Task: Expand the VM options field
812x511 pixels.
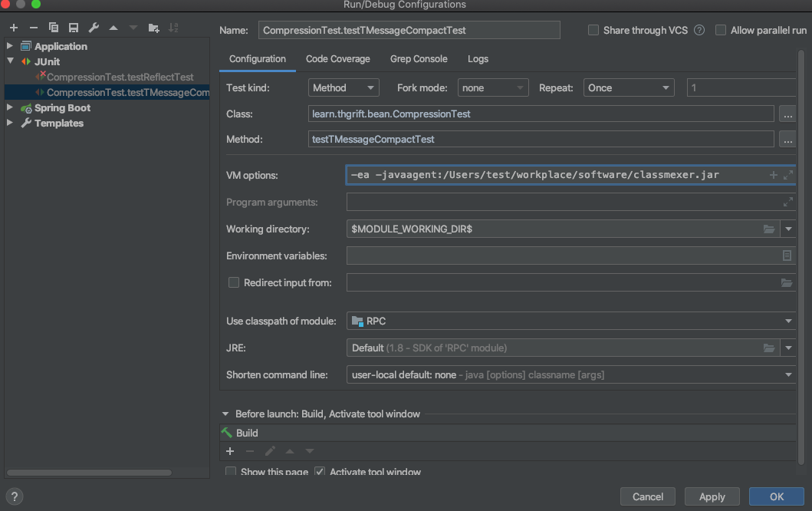Action: pyautogui.click(x=788, y=175)
